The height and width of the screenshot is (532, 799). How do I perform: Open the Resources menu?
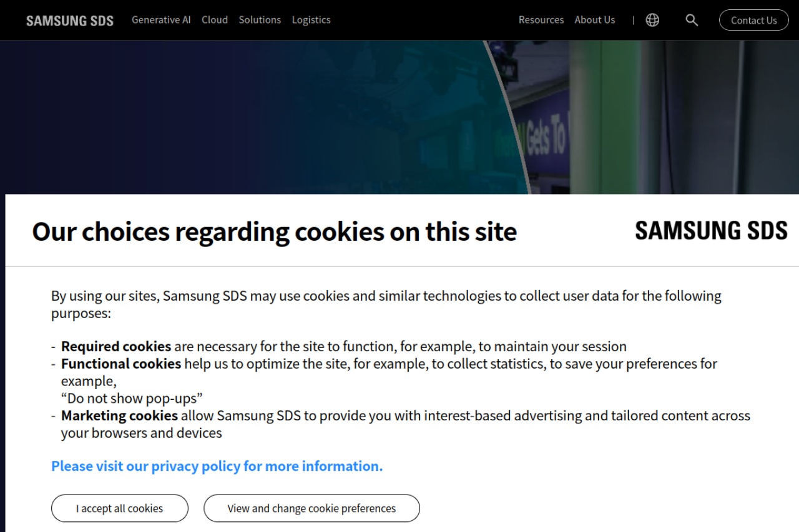[541, 20]
